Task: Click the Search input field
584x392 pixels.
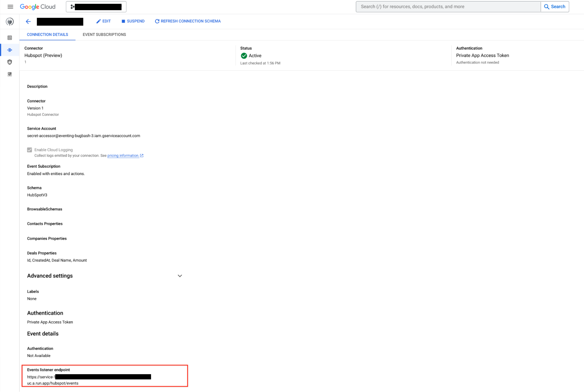Action: pos(448,6)
